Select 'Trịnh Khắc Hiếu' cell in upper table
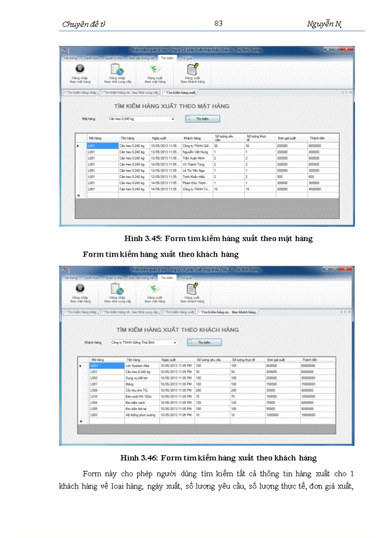 click(x=197, y=177)
